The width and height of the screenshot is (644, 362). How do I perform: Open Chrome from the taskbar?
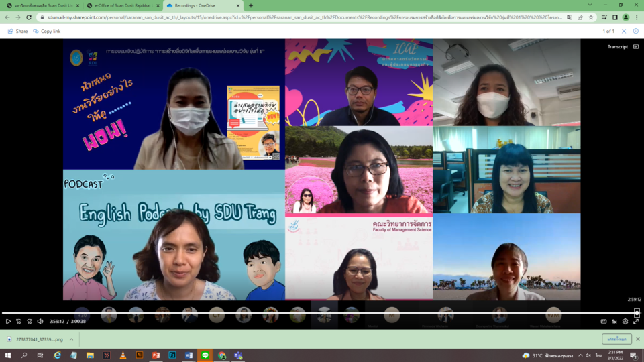[222, 355]
